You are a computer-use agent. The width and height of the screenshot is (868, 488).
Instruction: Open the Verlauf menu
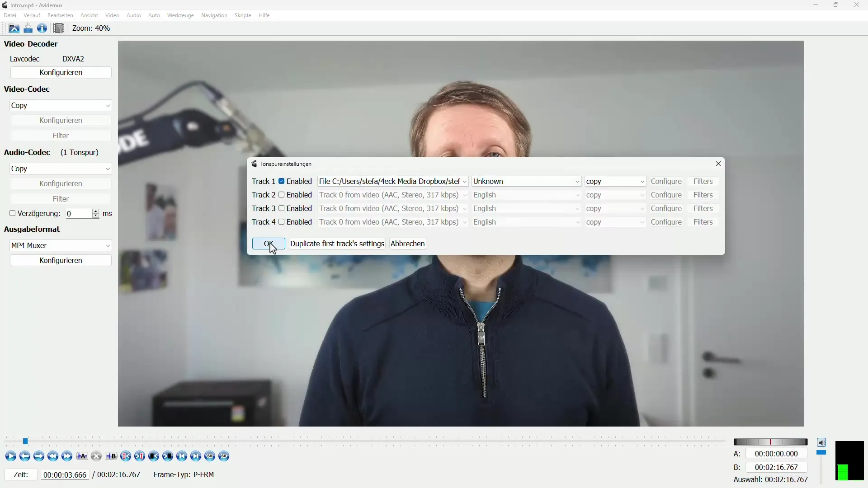32,15
